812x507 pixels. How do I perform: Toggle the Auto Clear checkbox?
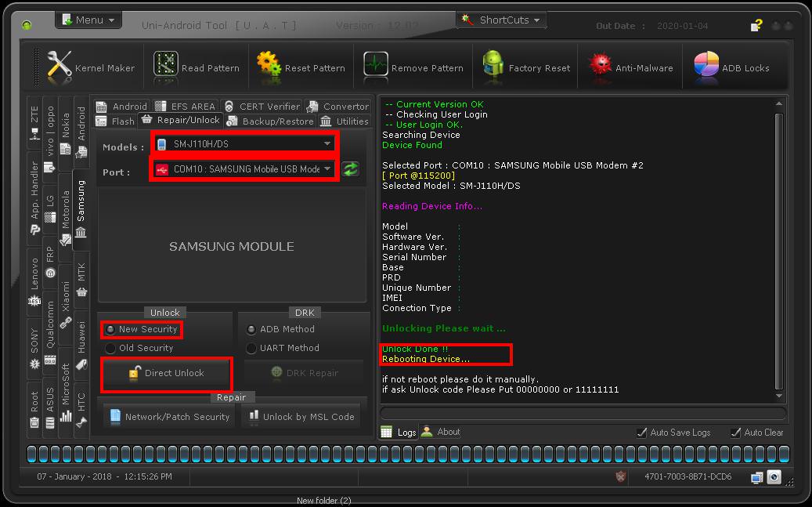coord(736,433)
